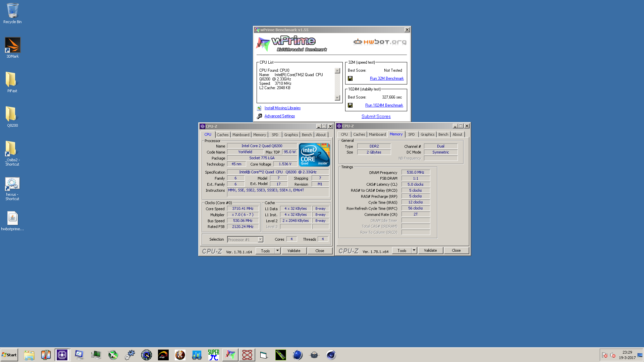The image size is (644, 362).
Task: Open the Recycle Bin desktop icon
Action: (x=12, y=13)
